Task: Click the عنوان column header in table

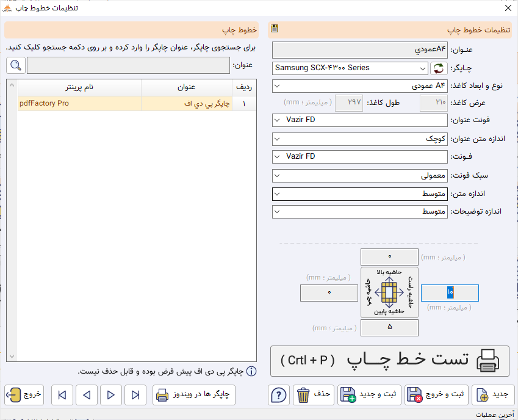Action: [187, 87]
